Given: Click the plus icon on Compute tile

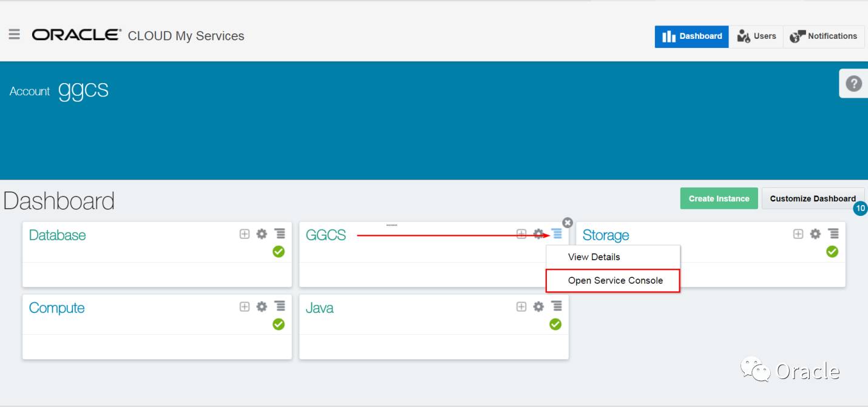Looking at the screenshot, I should [x=245, y=306].
